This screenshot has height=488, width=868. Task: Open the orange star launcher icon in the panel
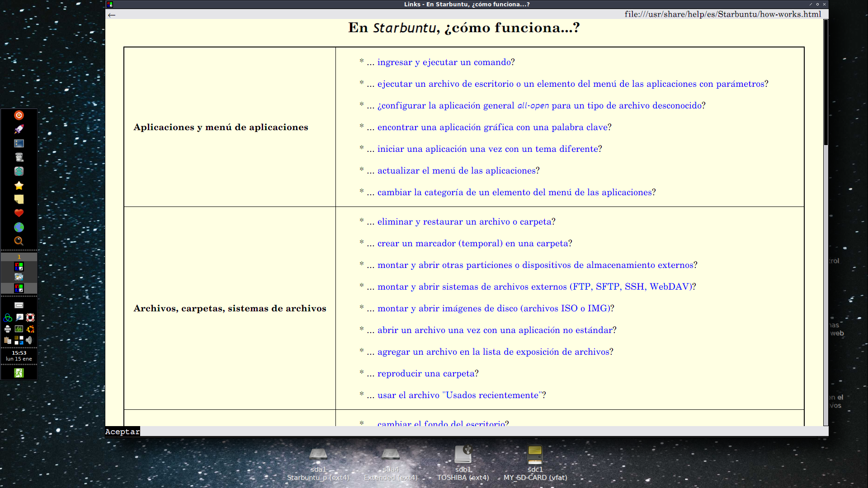tap(19, 115)
